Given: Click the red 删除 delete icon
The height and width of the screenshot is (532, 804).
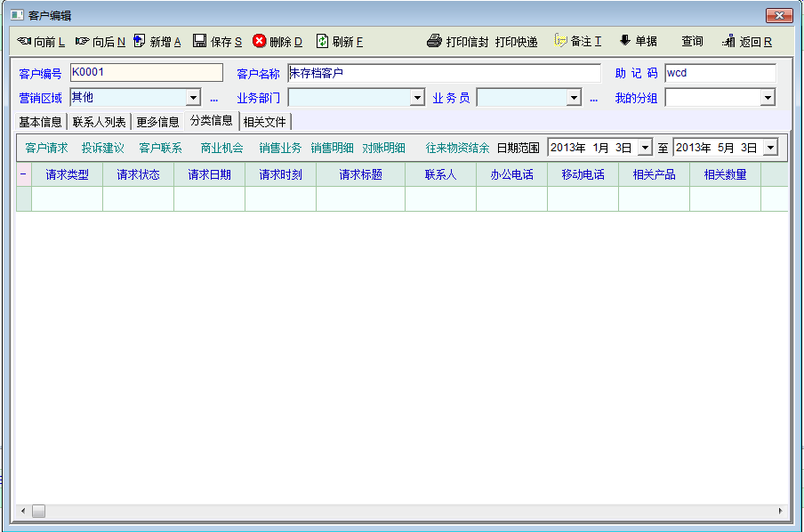Looking at the screenshot, I should 260,41.
